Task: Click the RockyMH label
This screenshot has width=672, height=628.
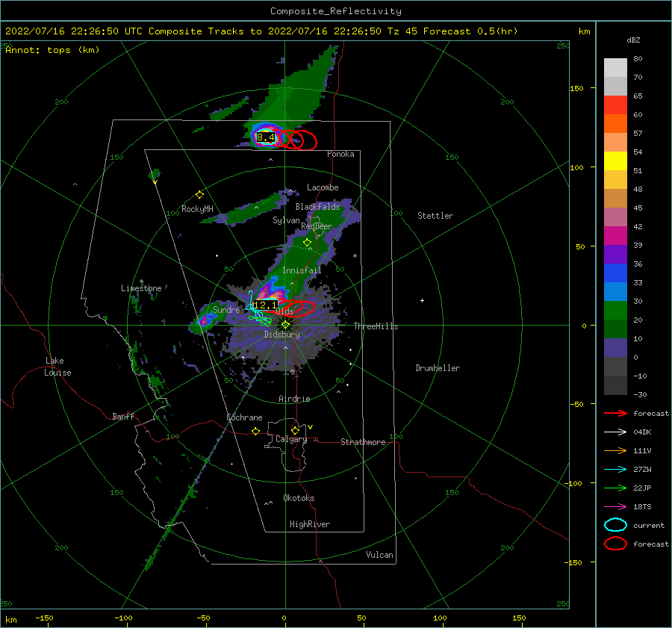Action: click(197, 209)
